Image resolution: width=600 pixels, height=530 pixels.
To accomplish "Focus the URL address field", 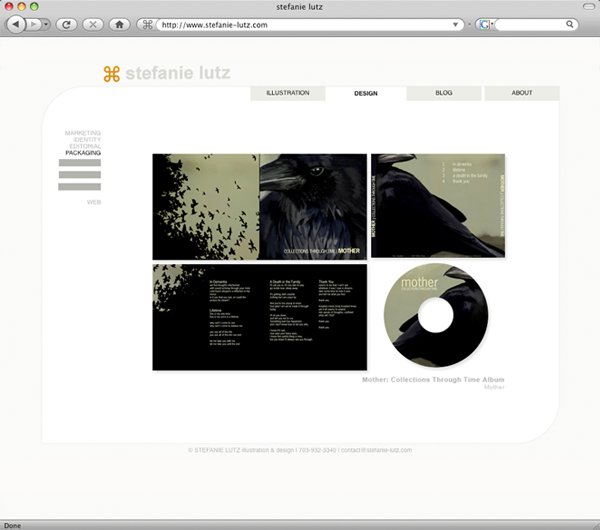I will coord(302,25).
